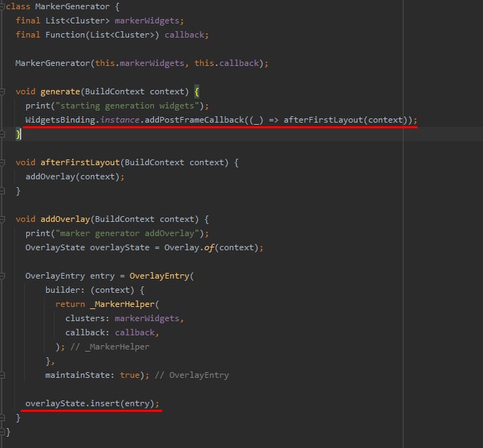The width and height of the screenshot is (483, 448).
Task: Click the string "marker generator addOverlay"
Action: [x=127, y=233]
